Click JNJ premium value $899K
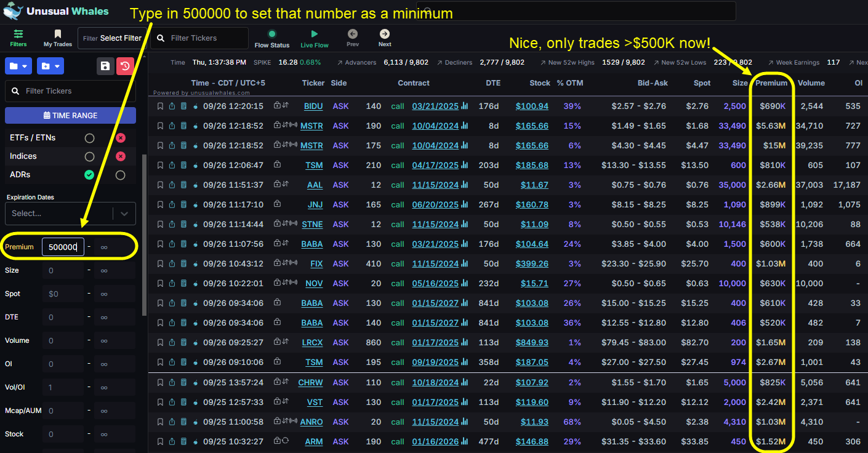 coord(773,204)
